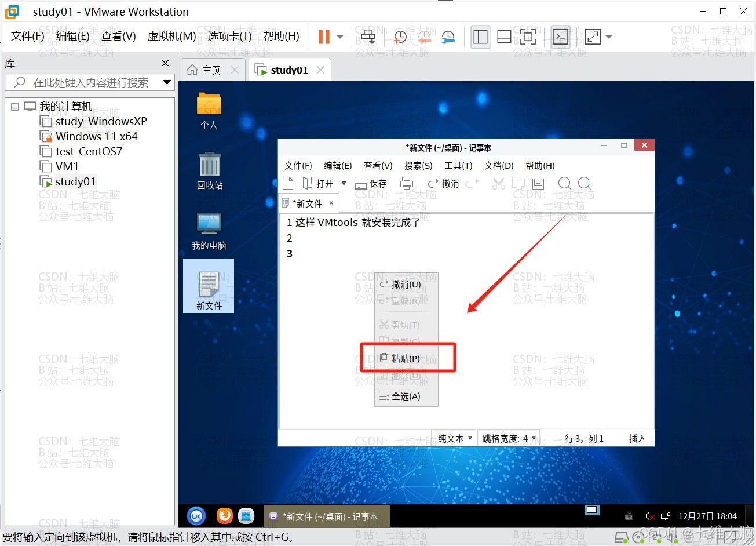
Task: Click the stretch guest display icon
Action: [593, 37]
